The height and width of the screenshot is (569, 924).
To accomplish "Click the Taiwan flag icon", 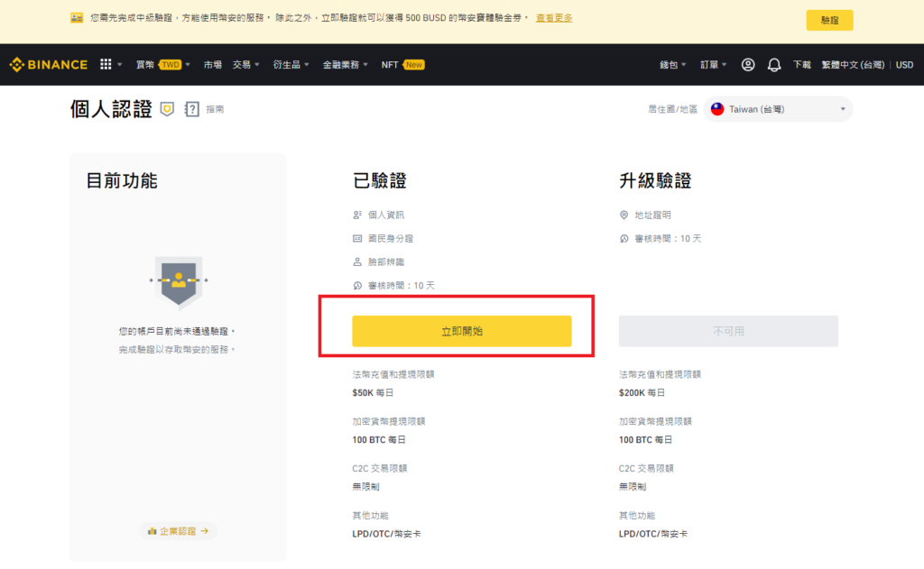I will (x=717, y=109).
